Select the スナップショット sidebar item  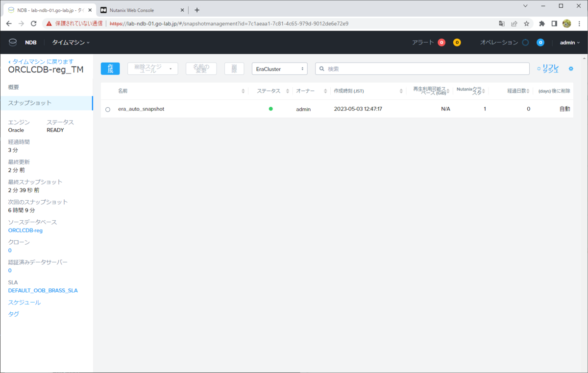47,103
